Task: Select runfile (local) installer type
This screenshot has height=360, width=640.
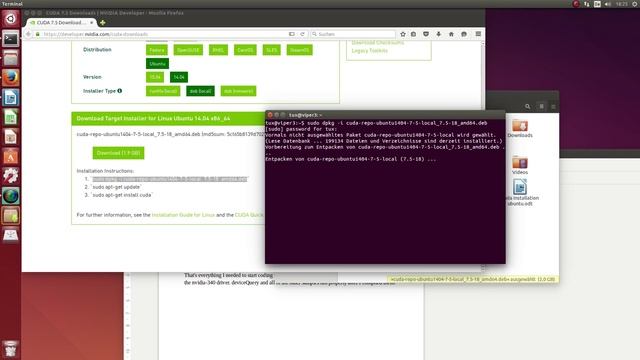Action: point(163,91)
